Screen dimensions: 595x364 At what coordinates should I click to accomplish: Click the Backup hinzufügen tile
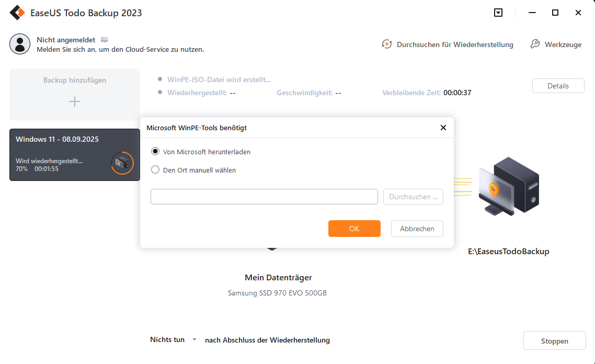click(75, 95)
